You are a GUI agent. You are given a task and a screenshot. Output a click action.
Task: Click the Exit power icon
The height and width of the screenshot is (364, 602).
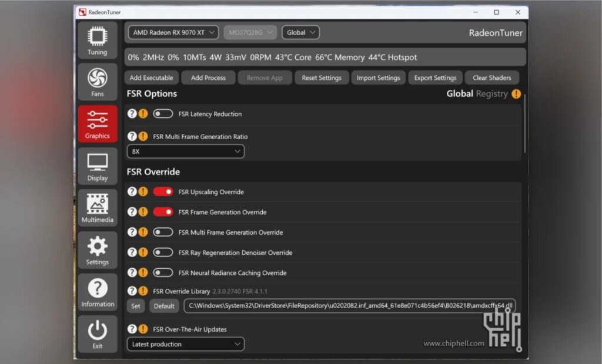(x=97, y=334)
